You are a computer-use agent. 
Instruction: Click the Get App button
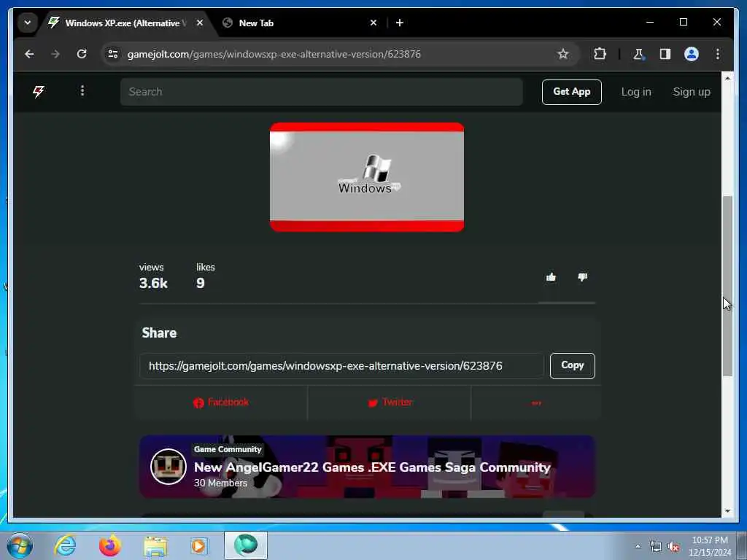tap(572, 92)
